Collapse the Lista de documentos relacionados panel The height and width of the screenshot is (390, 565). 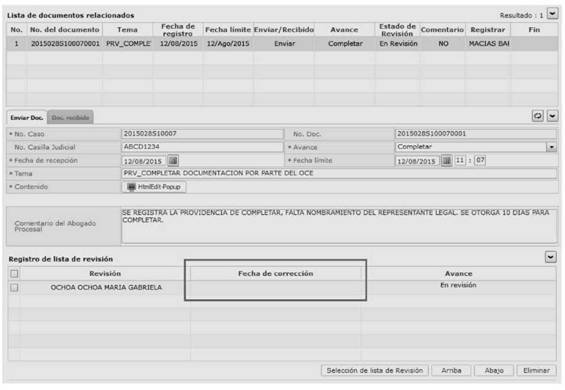[552, 14]
